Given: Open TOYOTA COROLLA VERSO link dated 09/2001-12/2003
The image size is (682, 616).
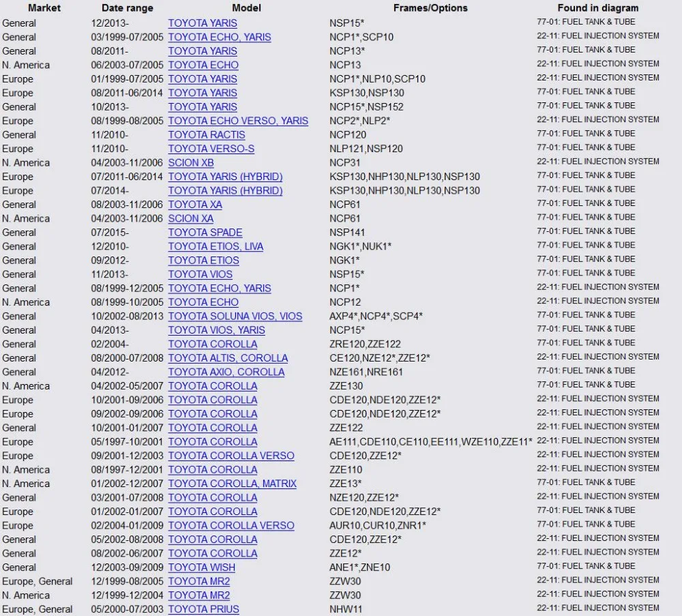Looking at the screenshot, I should 231,456.
